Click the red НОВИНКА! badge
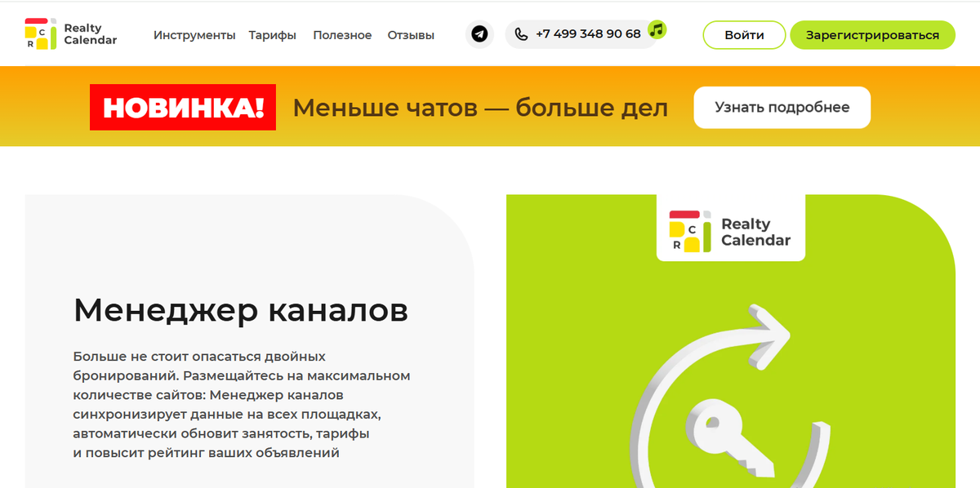 click(x=183, y=107)
